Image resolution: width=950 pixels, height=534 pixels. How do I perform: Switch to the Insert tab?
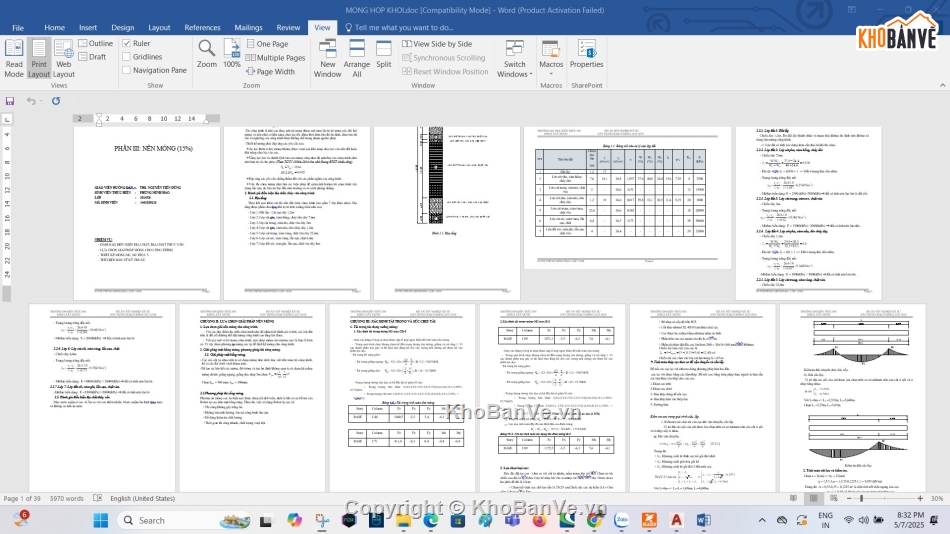pos(88,27)
